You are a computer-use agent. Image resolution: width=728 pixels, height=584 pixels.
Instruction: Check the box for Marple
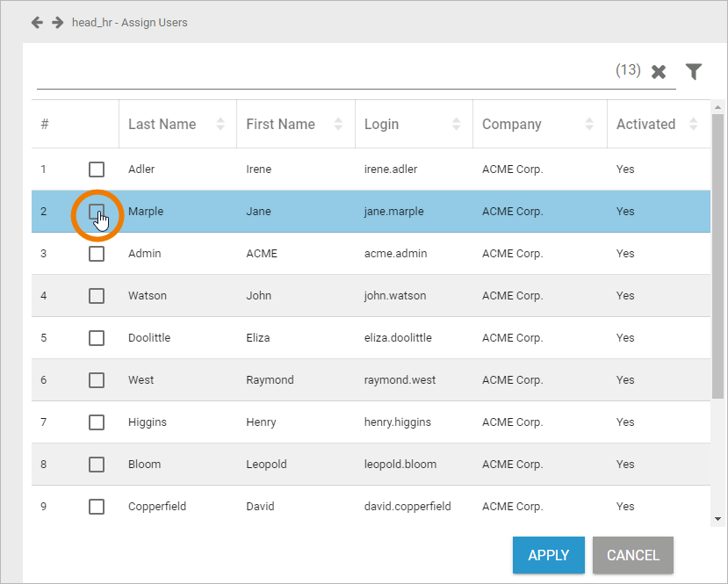[x=97, y=212]
